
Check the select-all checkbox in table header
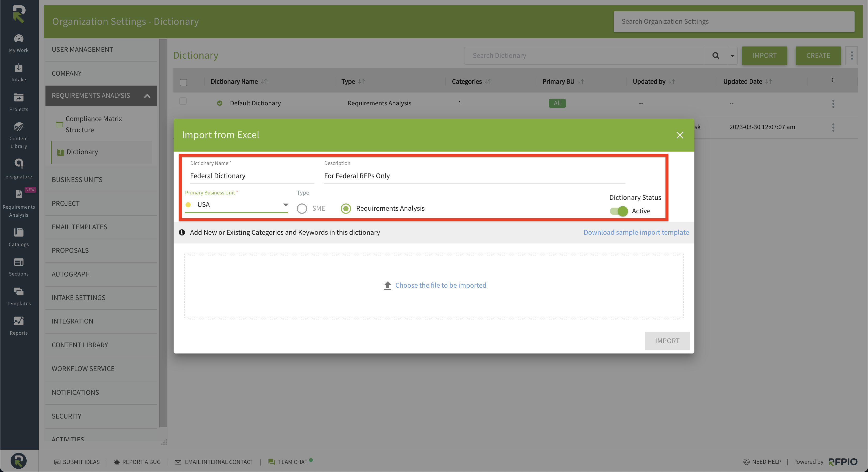(x=183, y=83)
